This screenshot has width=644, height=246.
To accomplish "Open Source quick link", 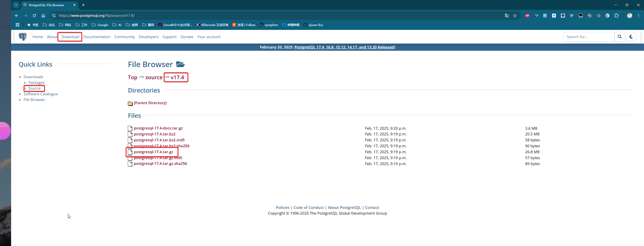I will point(35,88).
